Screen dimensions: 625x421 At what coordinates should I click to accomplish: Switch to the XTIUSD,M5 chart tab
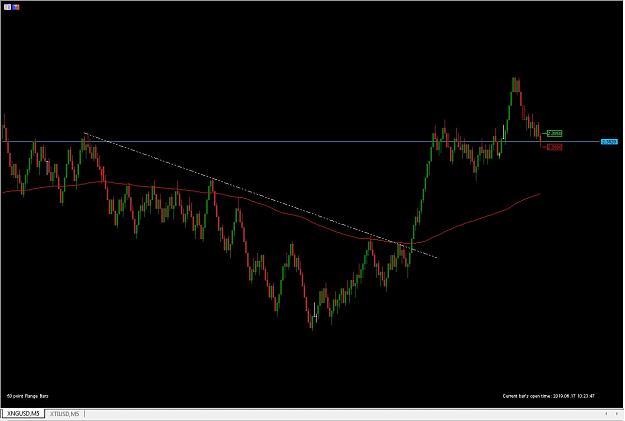pos(65,414)
